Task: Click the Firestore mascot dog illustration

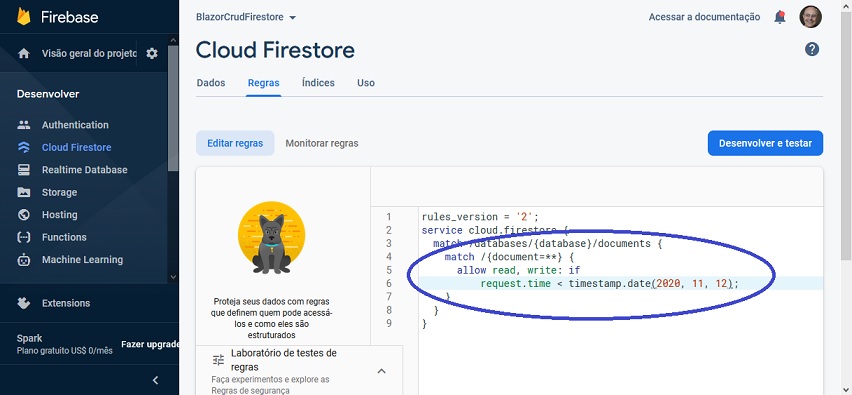Action: (x=271, y=237)
